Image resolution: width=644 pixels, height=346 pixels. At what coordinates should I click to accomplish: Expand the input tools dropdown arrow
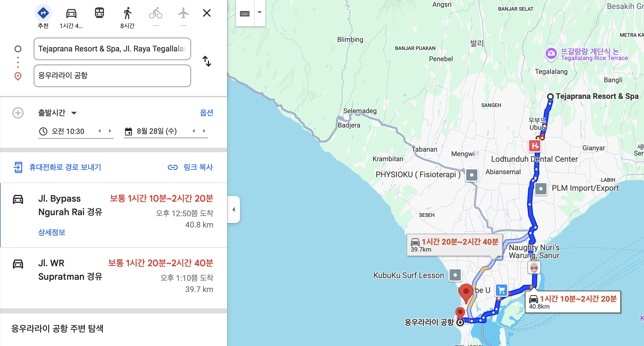pyautogui.click(x=260, y=13)
